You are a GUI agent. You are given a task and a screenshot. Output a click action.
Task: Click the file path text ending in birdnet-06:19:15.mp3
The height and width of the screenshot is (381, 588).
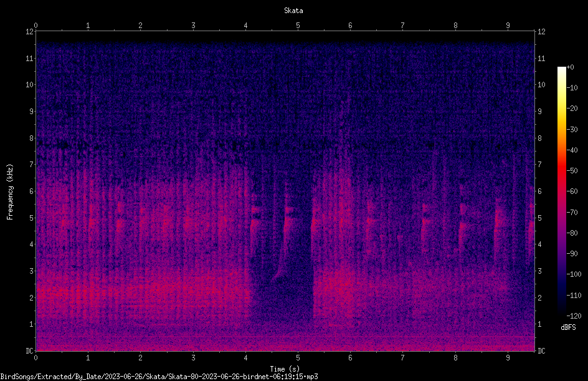pos(159,377)
